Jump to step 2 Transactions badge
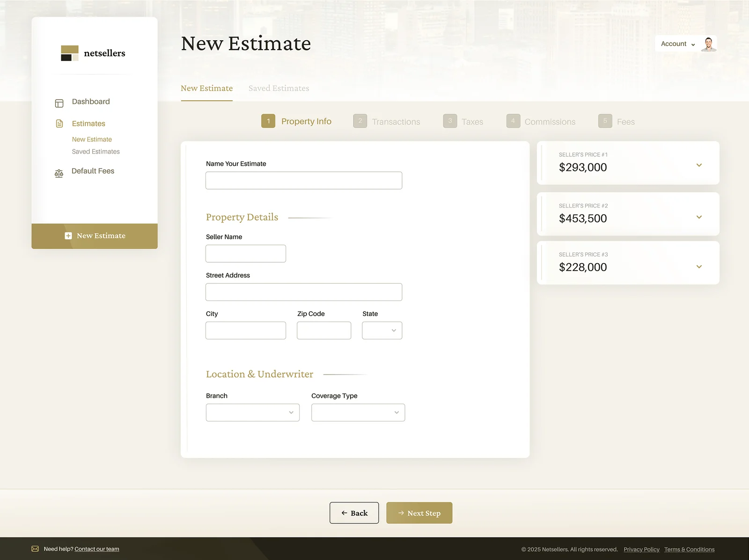 click(x=360, y=121)
